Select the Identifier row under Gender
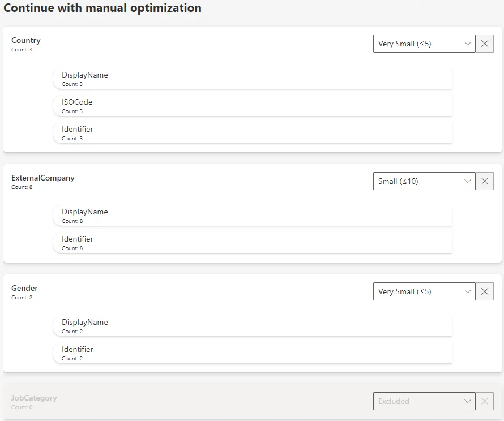 click(x=253, y=353)
